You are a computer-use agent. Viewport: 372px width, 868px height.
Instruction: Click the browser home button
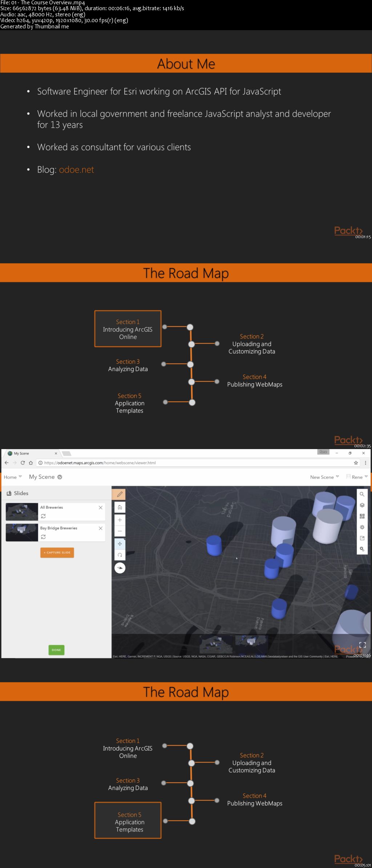[31, 463]
